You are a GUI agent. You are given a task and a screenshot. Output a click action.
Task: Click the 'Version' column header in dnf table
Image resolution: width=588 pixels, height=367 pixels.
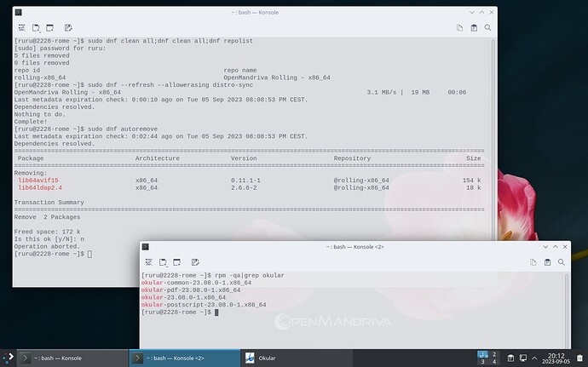244,158
